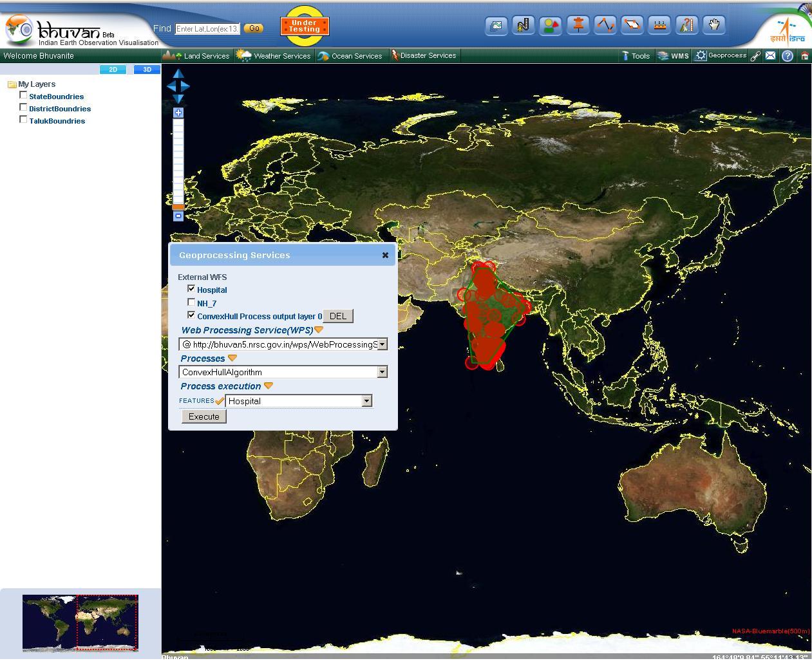Collapse the Process execution section arrow
The height and width of the screenshot is (661, 812).
tap(269, 386)
